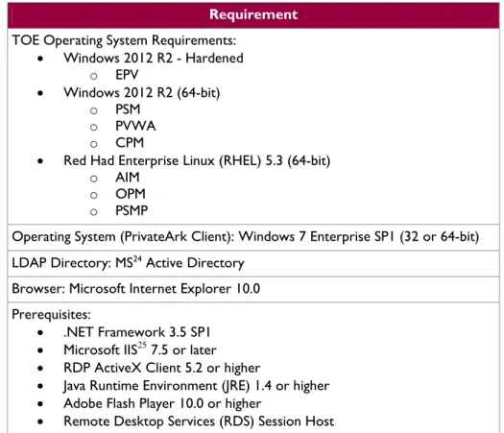Click RDP ActiveX Client 5.2 line
The width and height of the screenshot is (504, 433).
tap(162, 368)
